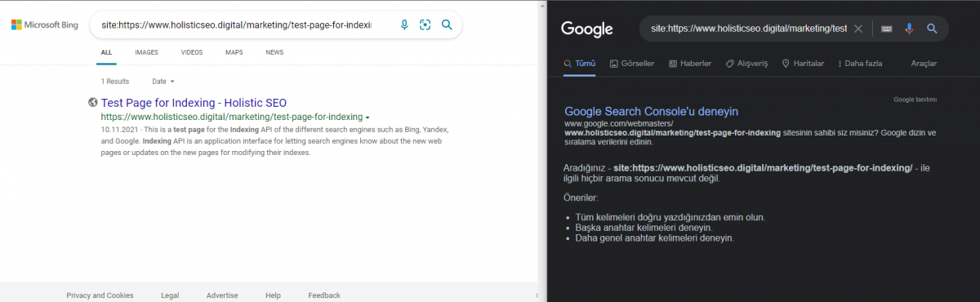Click Google tanıtımı label
Viewport: 980px width, 302px height.
915,100
